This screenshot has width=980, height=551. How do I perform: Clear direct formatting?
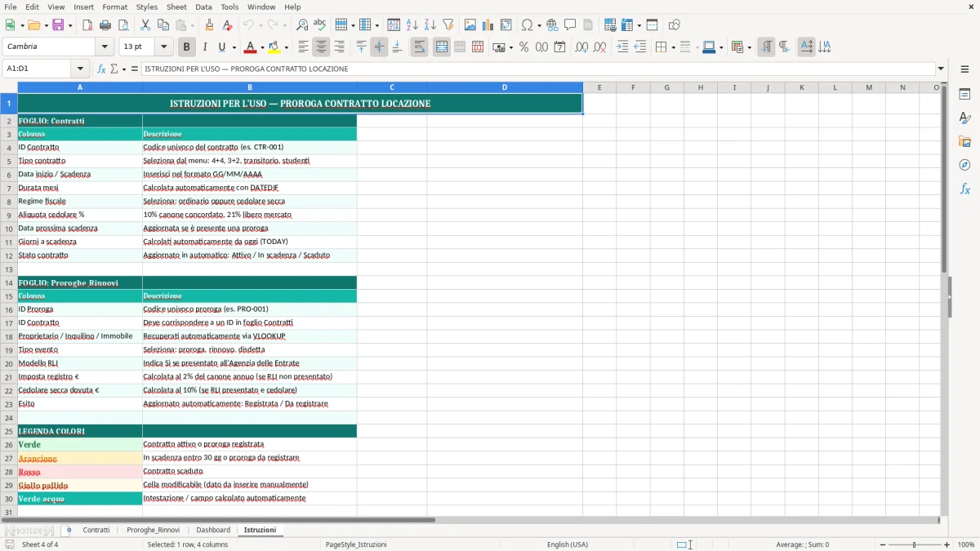pos(227,25)
